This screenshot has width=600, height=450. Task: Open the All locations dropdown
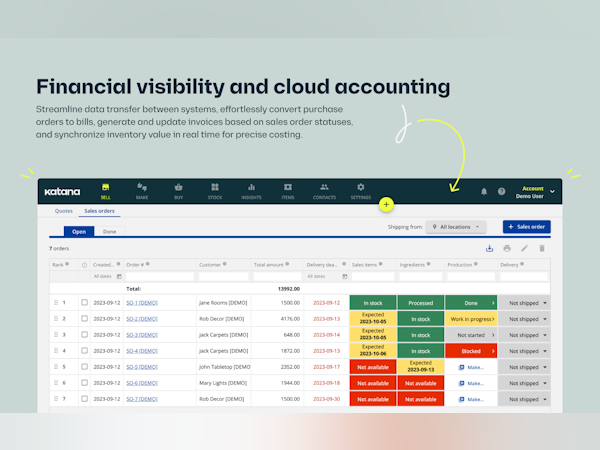(x=456, y=227)
